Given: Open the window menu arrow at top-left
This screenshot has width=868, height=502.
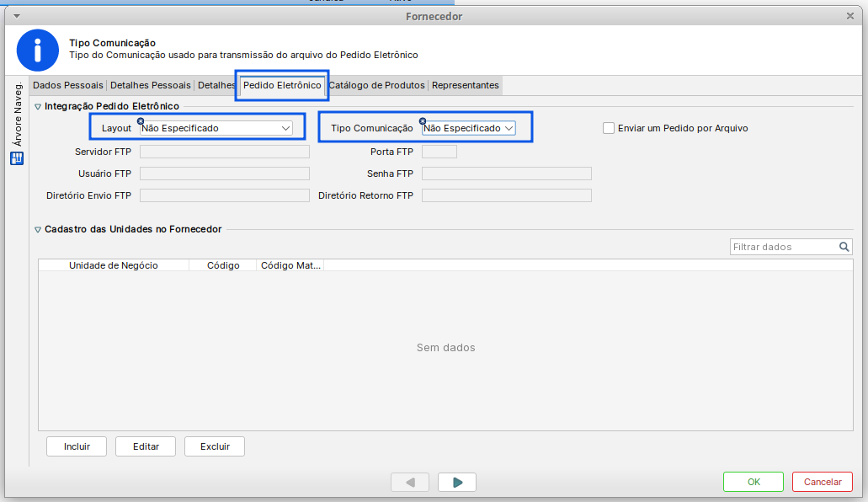Looking at the screenshot, I should pos(17,16).
